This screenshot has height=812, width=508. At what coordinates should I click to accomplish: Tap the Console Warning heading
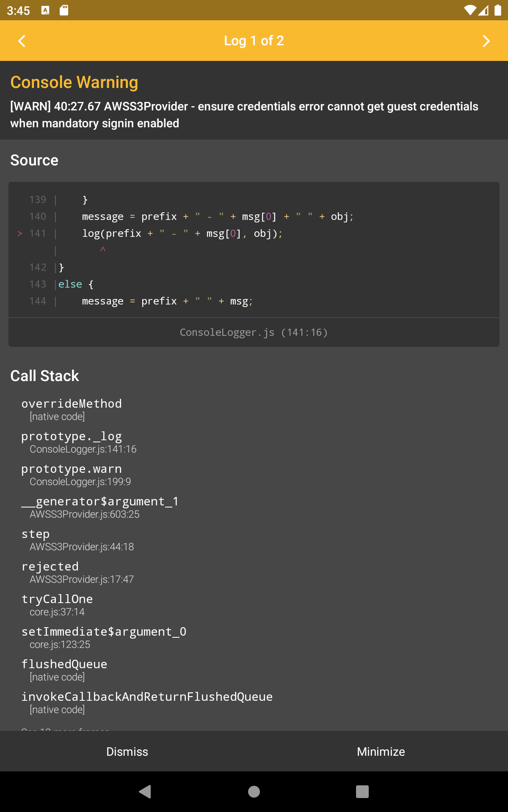pos(74,82)
